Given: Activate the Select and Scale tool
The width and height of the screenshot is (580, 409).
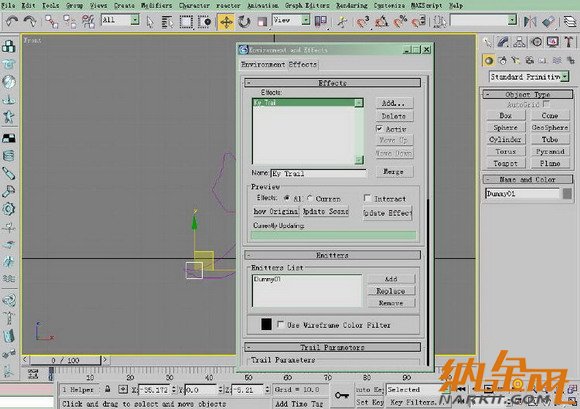Looking at the screenshot, I should [262, 22].
